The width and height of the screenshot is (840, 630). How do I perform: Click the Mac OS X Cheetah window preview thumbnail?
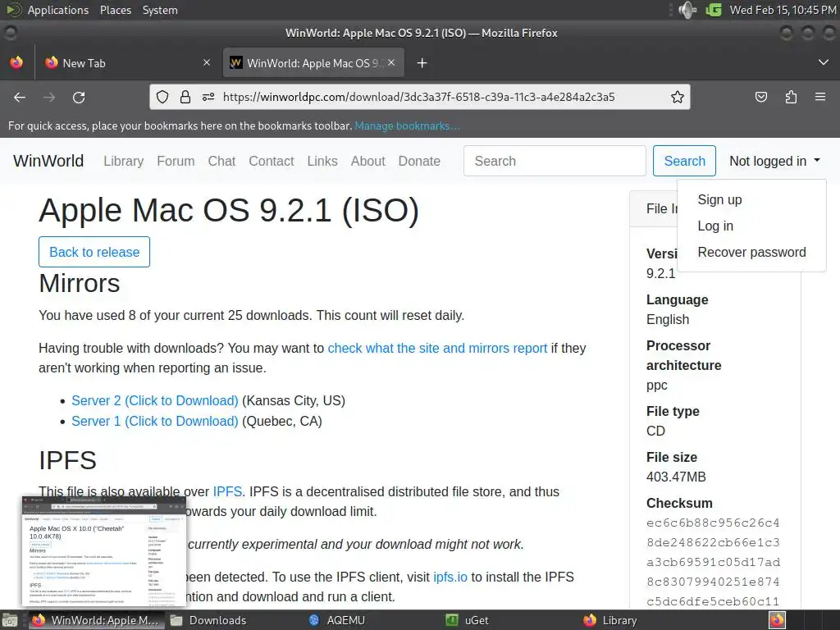[104, 551]
